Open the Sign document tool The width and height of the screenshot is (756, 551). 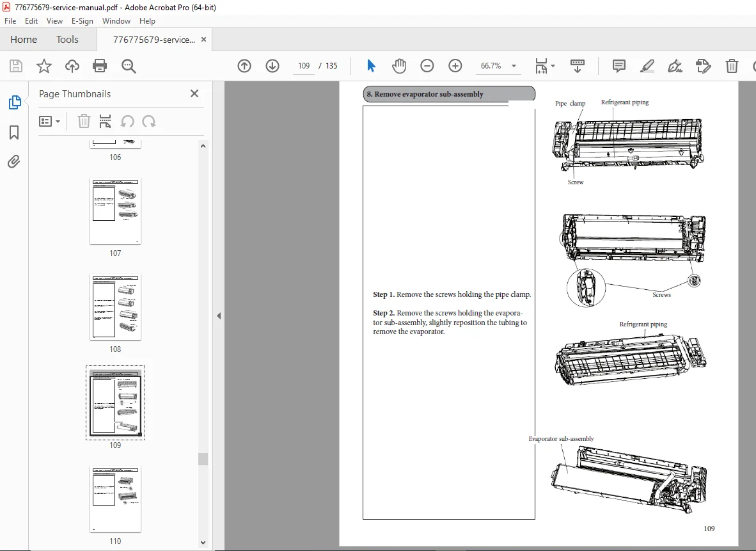coord(675,66)
